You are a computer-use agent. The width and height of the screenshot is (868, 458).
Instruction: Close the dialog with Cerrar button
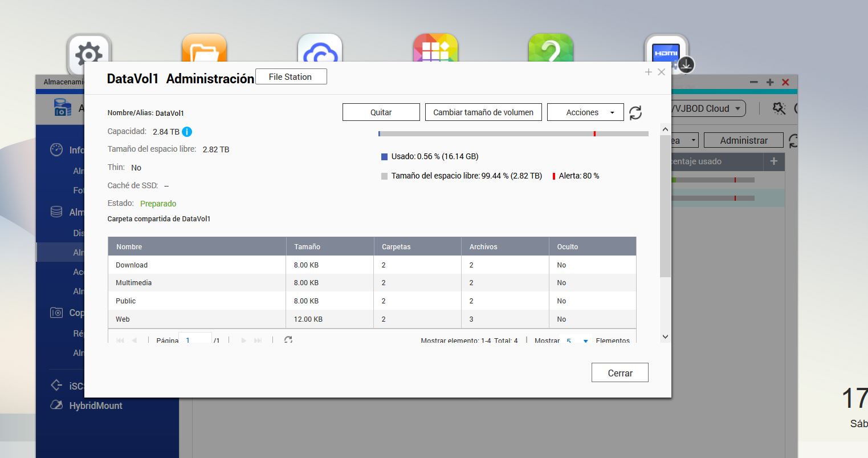(x=620, y=373)
